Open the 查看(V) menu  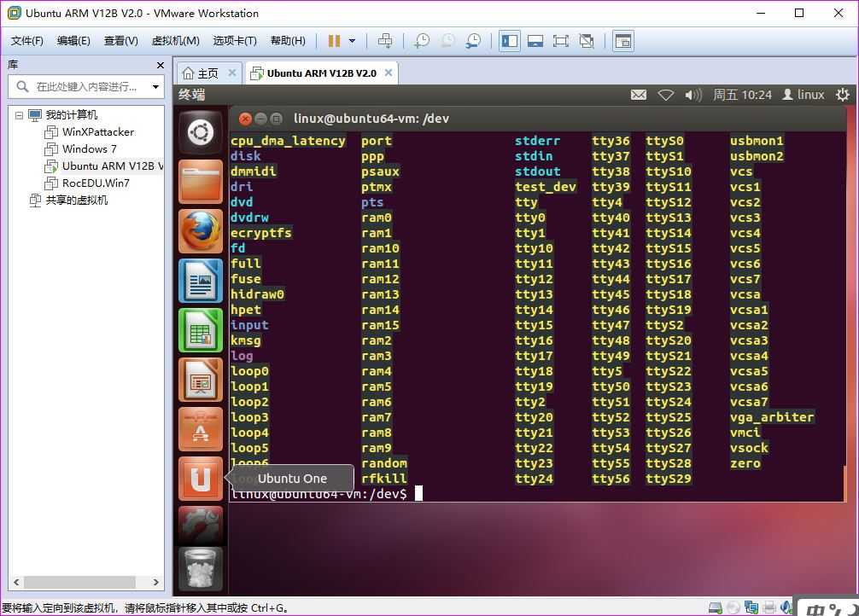coord(121,41)
